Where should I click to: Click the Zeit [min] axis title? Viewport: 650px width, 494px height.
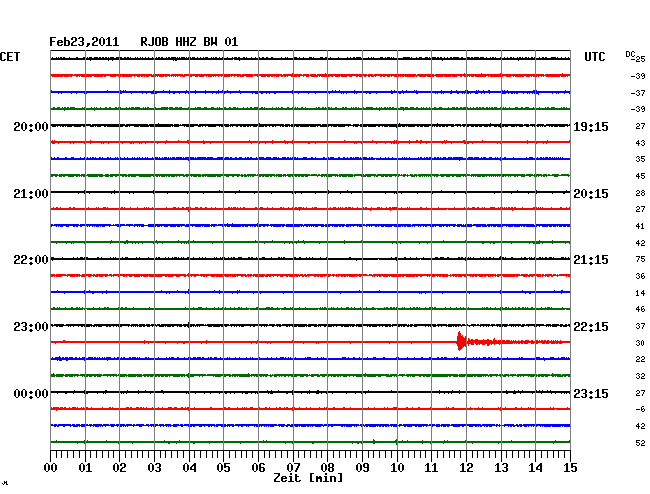(x=308, y=478)
